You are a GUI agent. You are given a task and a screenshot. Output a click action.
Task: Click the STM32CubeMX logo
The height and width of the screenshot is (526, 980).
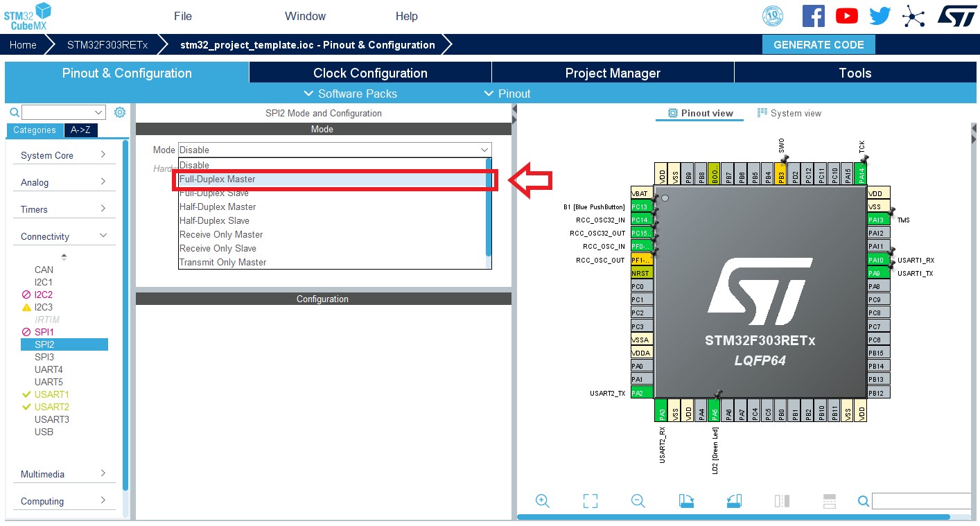[28, 17]
